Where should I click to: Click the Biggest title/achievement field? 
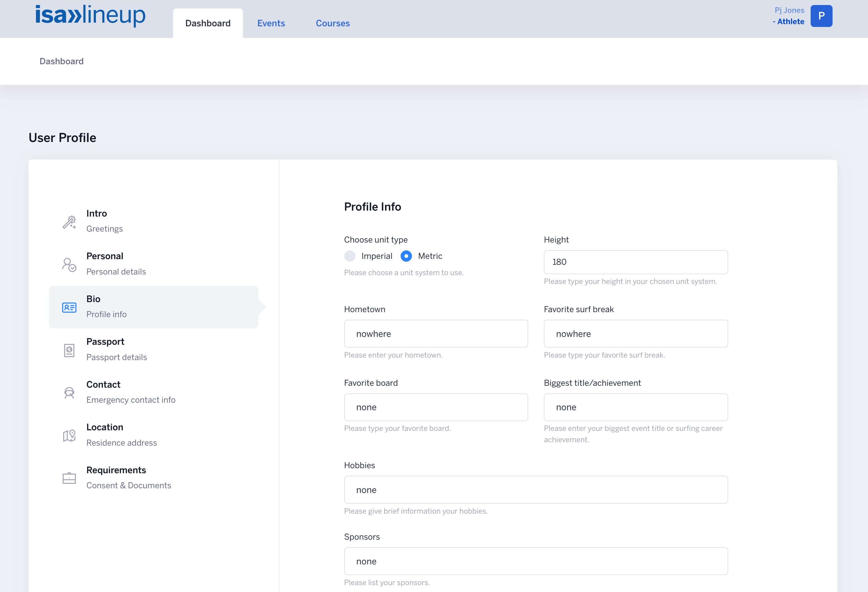(636, 407)
